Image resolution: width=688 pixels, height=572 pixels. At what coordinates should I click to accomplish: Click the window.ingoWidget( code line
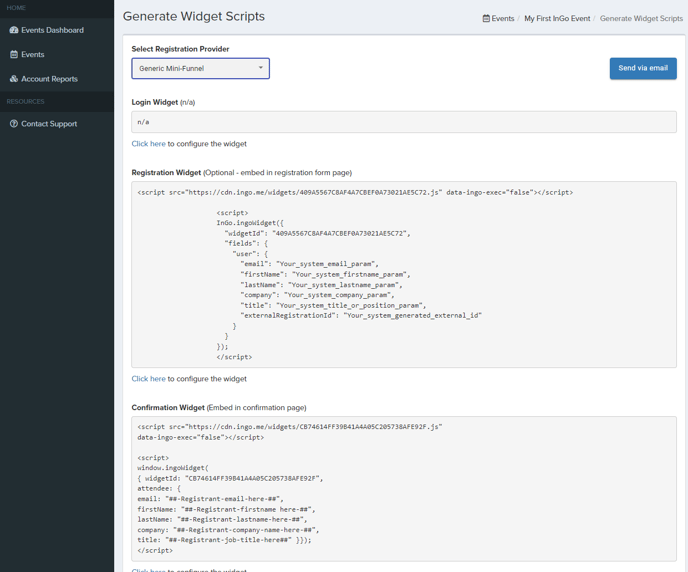pos(173,468)
